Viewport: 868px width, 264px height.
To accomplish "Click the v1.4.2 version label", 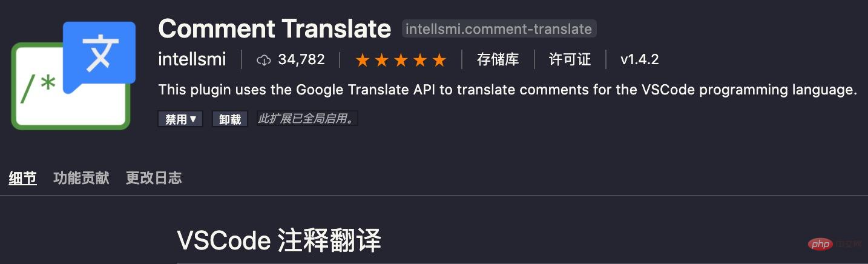I will (639, 59).
